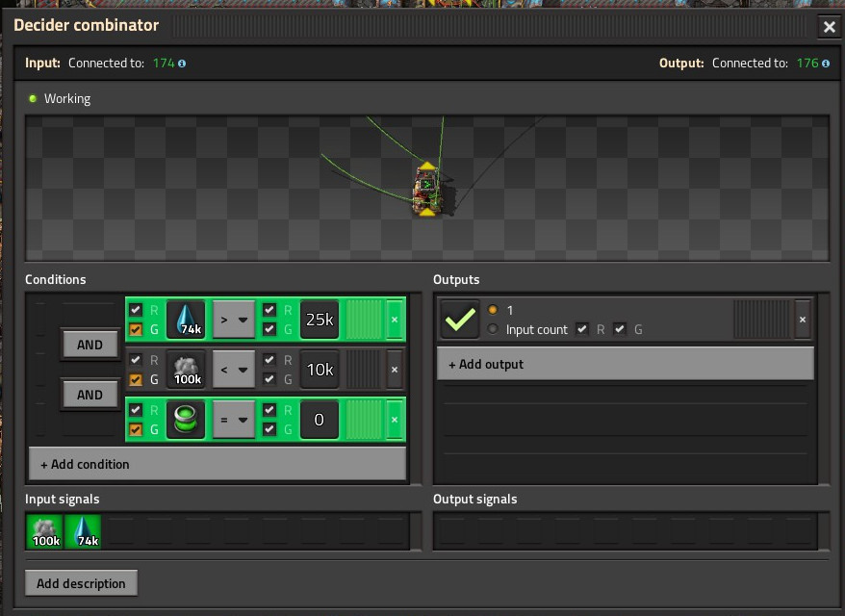Close the Decider combinator window
The height and width of the screenshot is (616, 845).
830,26
